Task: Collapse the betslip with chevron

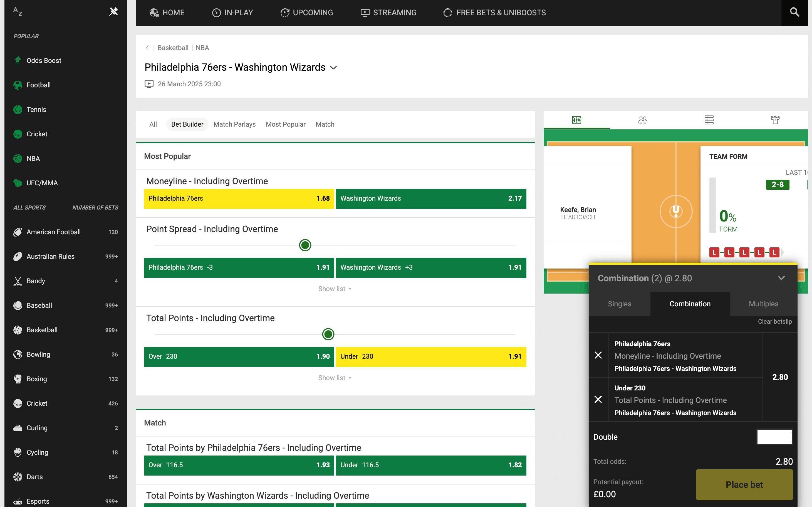Action: (x=781, y=278)
